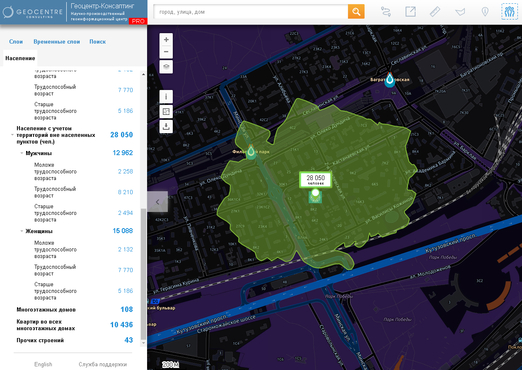Click the Многоэтажных домов row

pos(75,309)
